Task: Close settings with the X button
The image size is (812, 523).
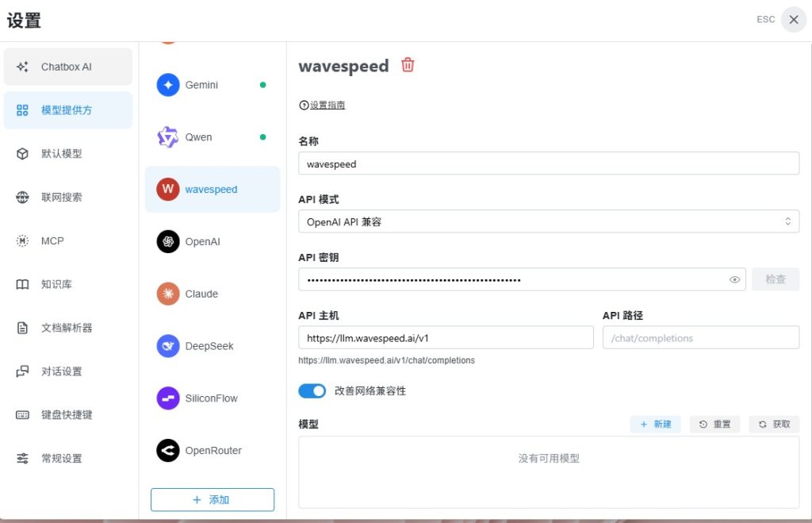Action: pos(793,20)
